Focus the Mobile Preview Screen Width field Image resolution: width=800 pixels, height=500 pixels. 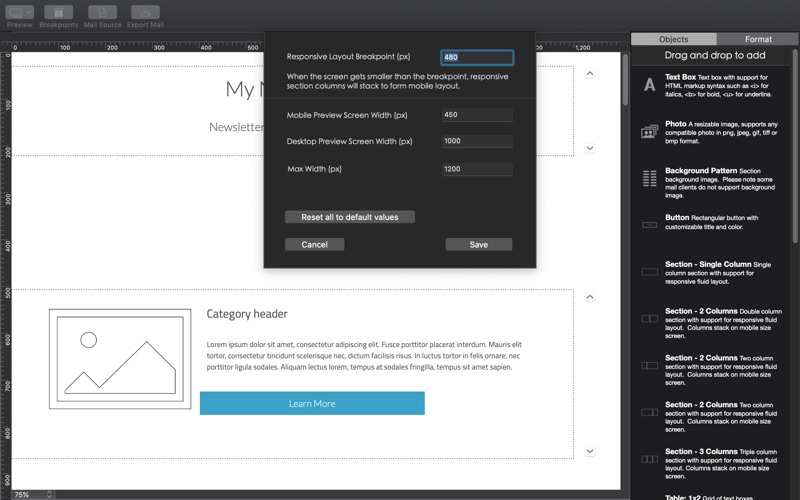[x=477, y=115]
